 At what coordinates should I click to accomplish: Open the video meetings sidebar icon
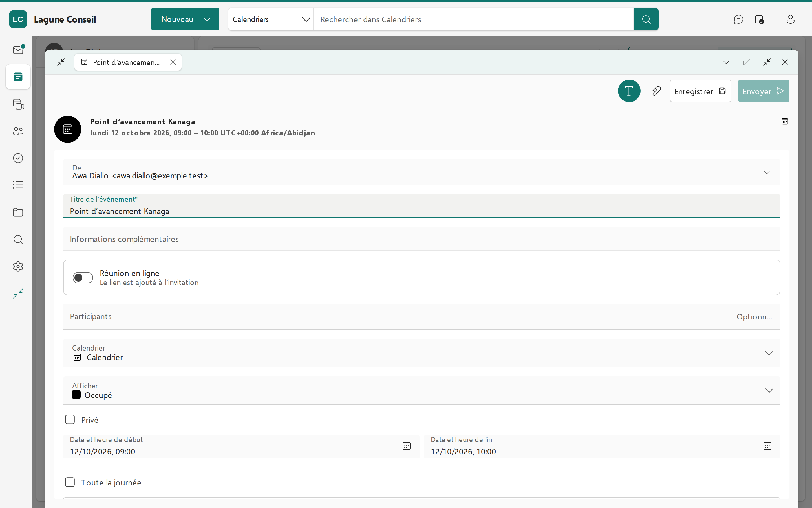point(18,104)
